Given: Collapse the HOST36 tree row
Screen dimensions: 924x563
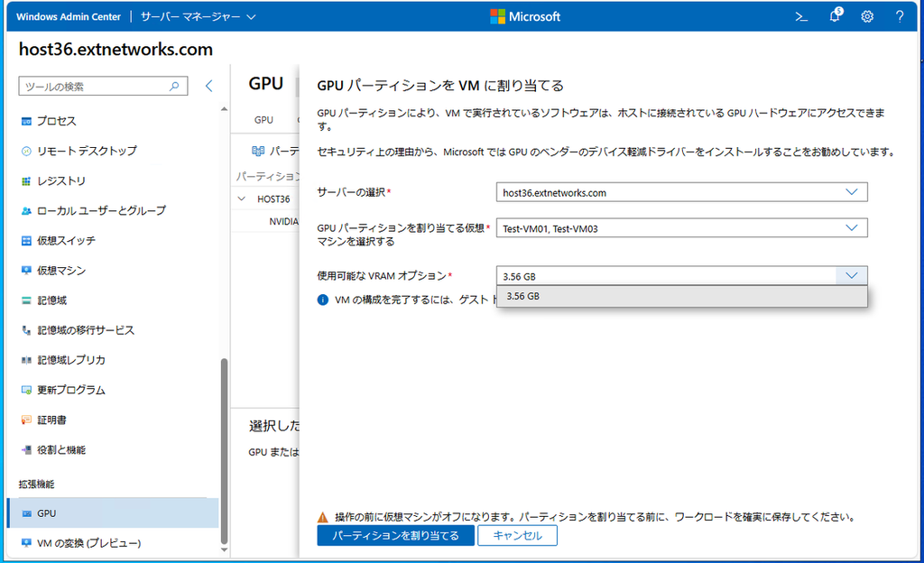Looking at the screenshot, I should 242,199.
